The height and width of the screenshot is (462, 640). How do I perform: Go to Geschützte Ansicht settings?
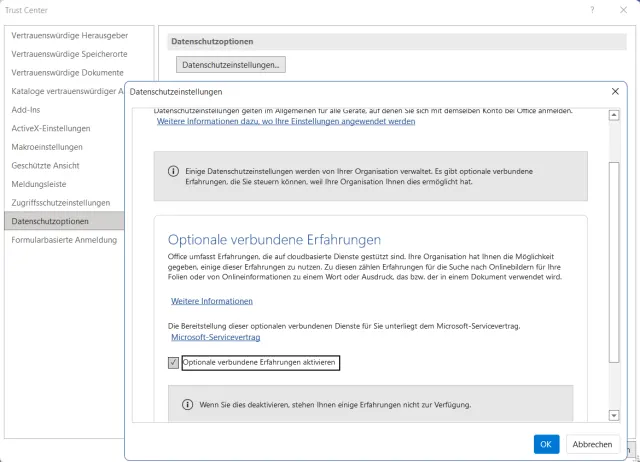click(x=47, y=165)
